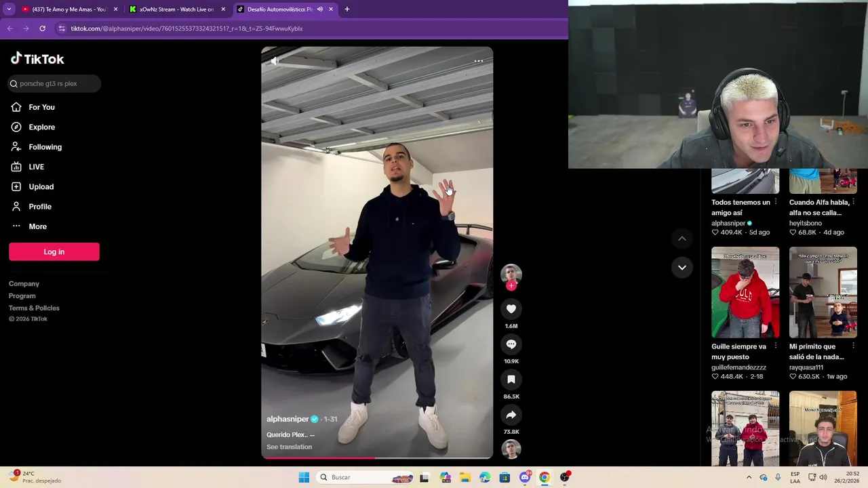
Task: Open options for "Cuando Alfa habla" video
Action: tap(853, 202)
